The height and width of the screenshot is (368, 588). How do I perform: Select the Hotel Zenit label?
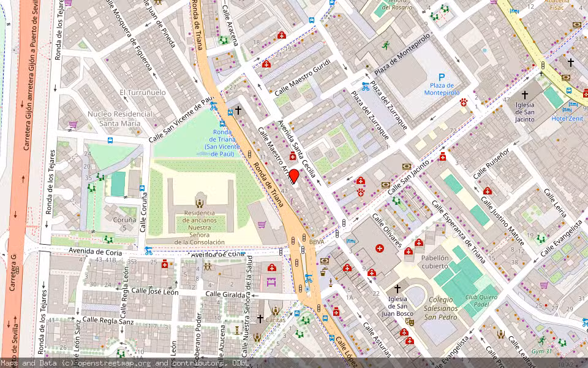pos(567,118)
